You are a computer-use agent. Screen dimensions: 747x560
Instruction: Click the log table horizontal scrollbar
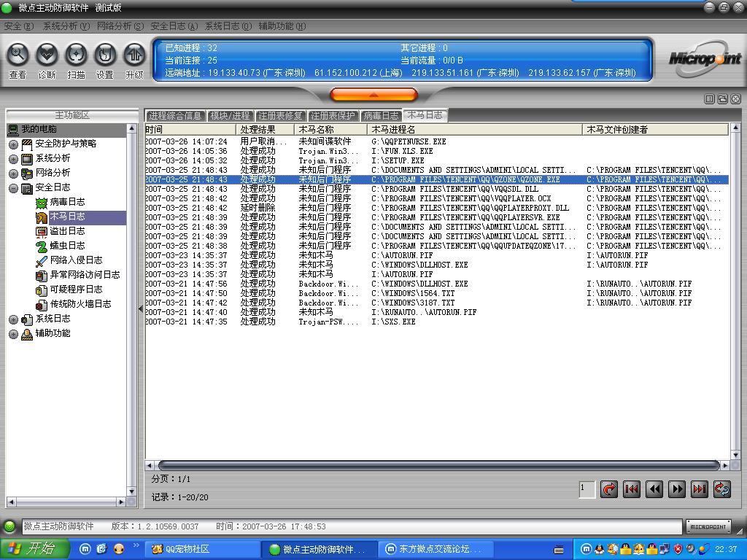[x=438, y=465]
